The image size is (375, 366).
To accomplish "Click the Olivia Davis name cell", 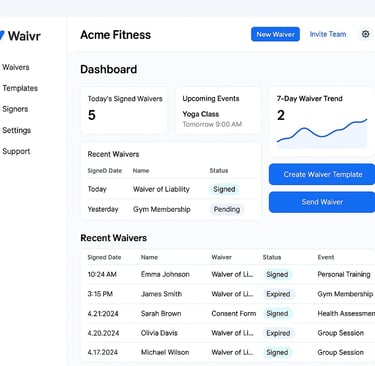I will tap(159, 333).
